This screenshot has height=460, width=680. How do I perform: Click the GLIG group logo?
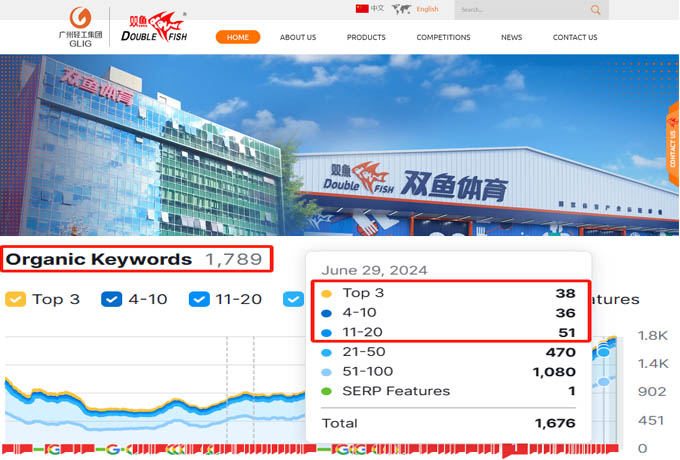pos(80,27)
